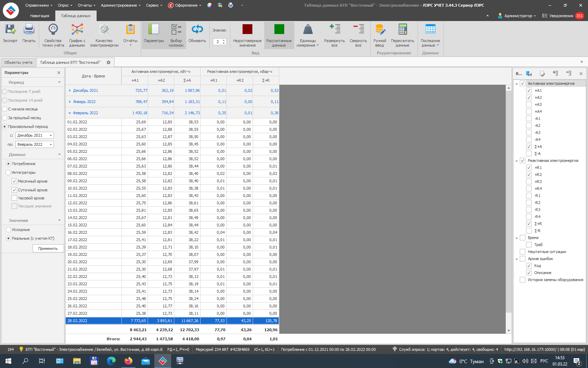Screen dimensions: 588x368
Task: Collapse the Активная электроэнергия tree node
Action: tap(517, 84)
